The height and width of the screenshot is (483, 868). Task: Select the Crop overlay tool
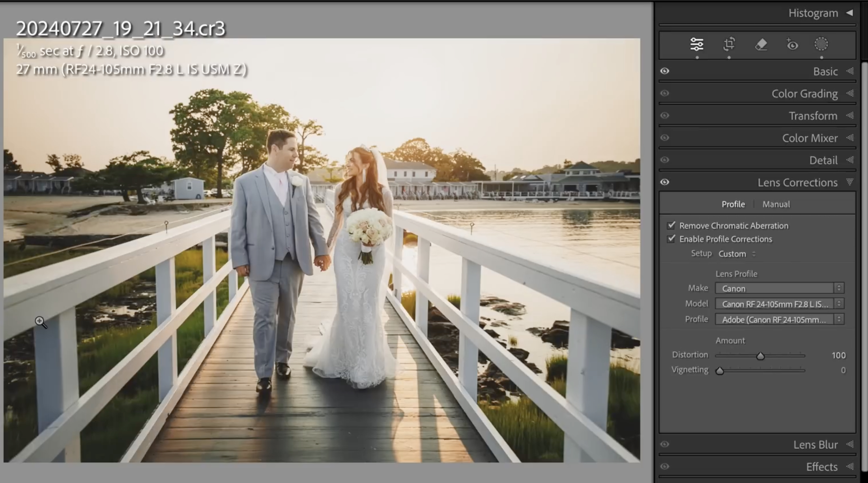tap(729, 44)
